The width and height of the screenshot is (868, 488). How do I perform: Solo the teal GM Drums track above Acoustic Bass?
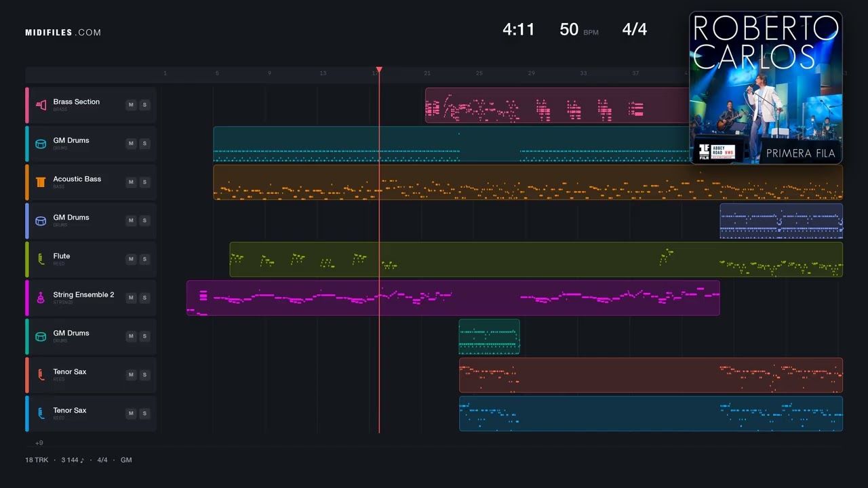[144, 144]
